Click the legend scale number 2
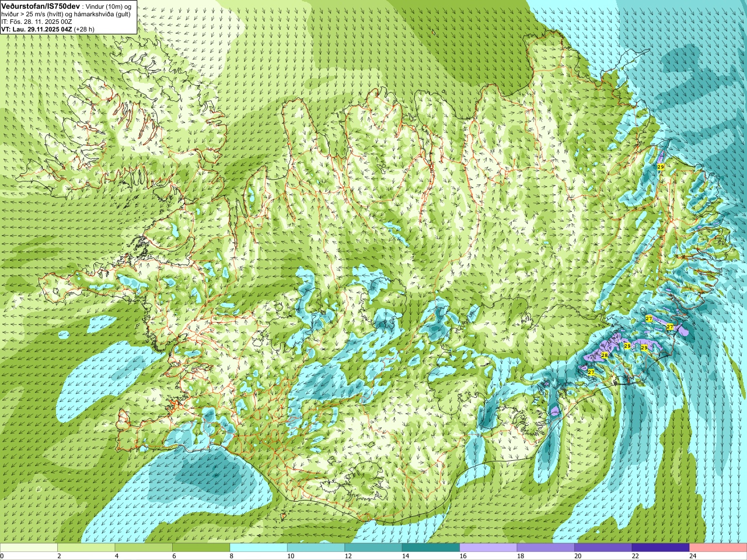747x560 pixels. 59,556
